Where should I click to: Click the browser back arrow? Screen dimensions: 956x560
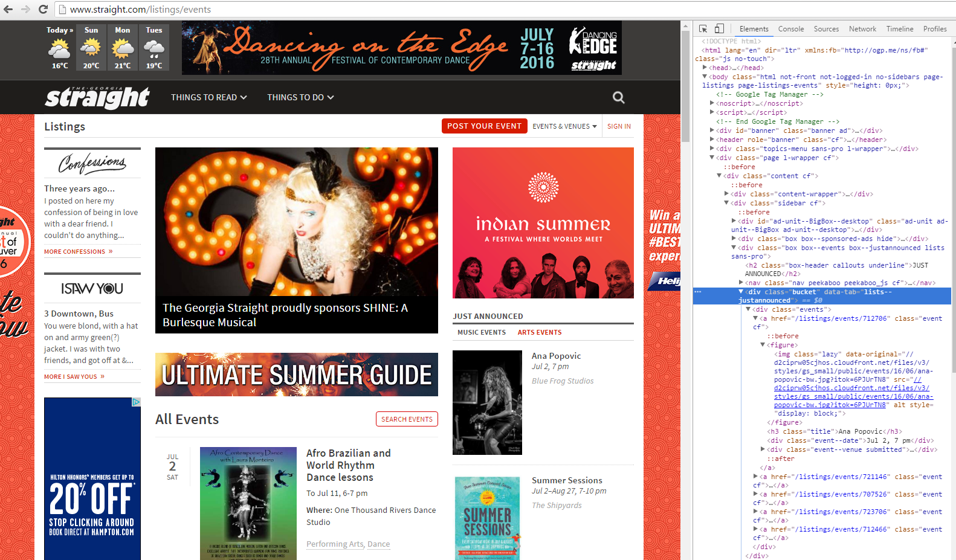point(8,9)
